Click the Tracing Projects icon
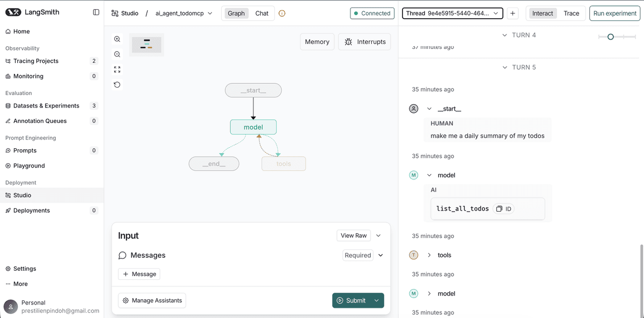This screenshot has width=644, height=318. point(8,61)
